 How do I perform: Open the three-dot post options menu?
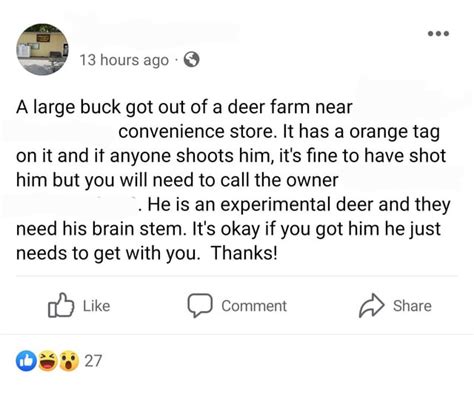point(439,33)
